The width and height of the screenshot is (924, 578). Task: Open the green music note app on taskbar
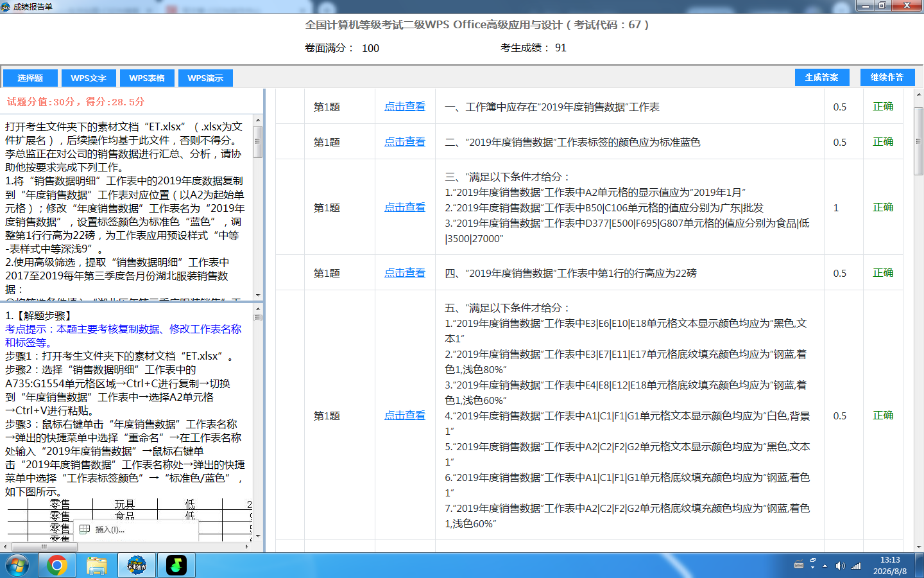coord(176,566)
